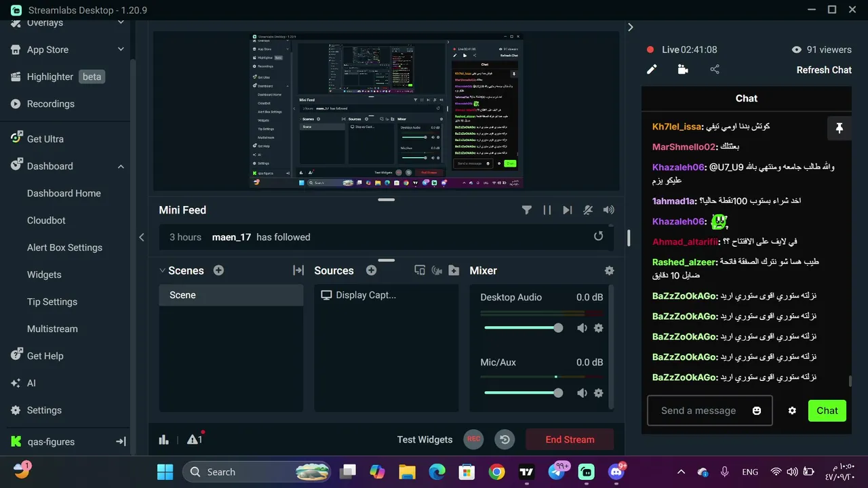Click the Sources camera/audio icon
This screenshot has height=488, width=868.
point(437,270)
